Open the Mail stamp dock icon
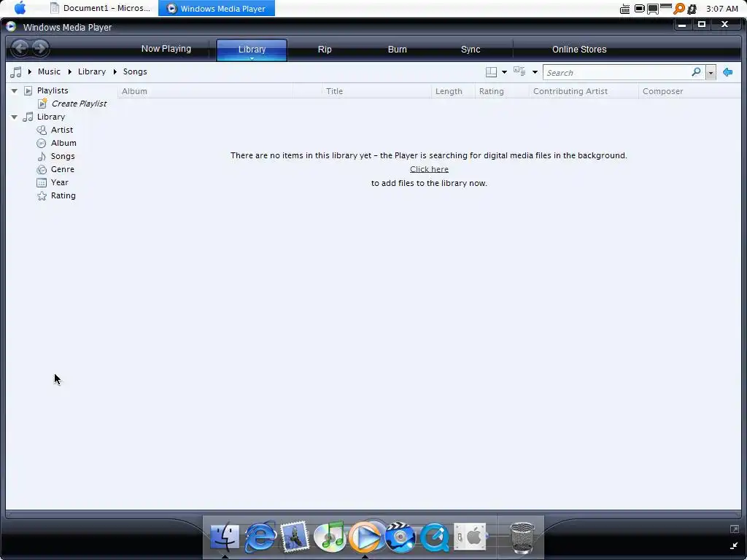747x560 pixels. [x=295, y=537]
